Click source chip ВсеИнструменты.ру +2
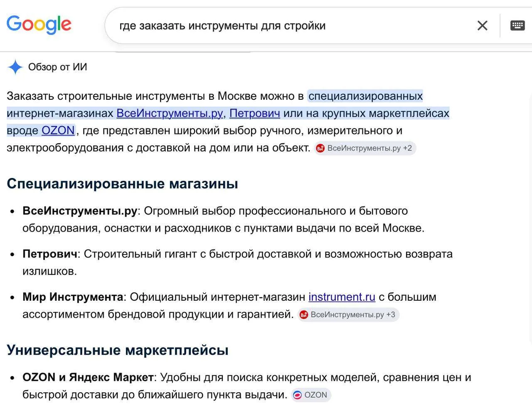This screenshot has width=532, height=413. tap(365, 148)
